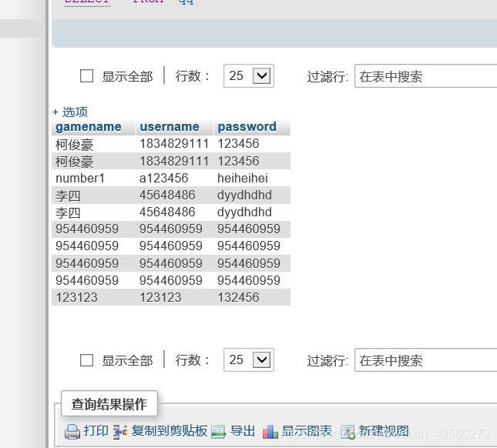Open the top 行数 dropdown showing 25

point(249,76)
